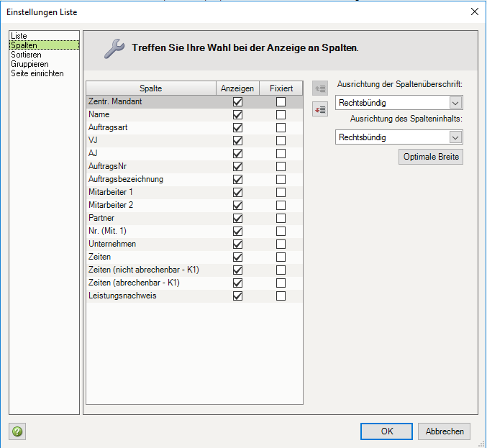This screenshot has height=448, width=487.
Task: Click the Anzeigen column header
Action: pyautogui.click(x=237, y=88)
